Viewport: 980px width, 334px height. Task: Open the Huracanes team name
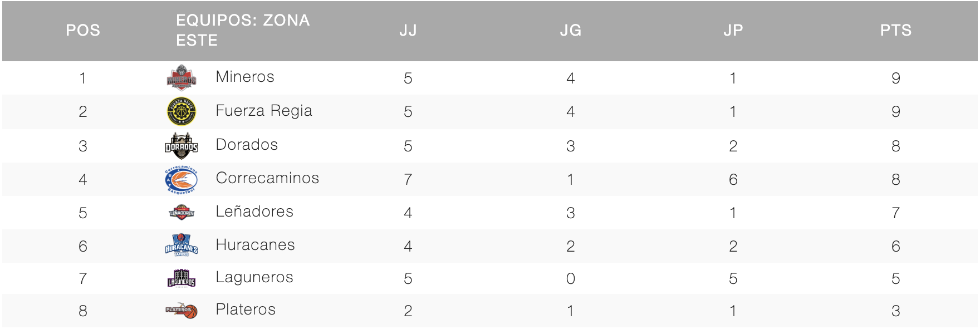coord(255,245)
